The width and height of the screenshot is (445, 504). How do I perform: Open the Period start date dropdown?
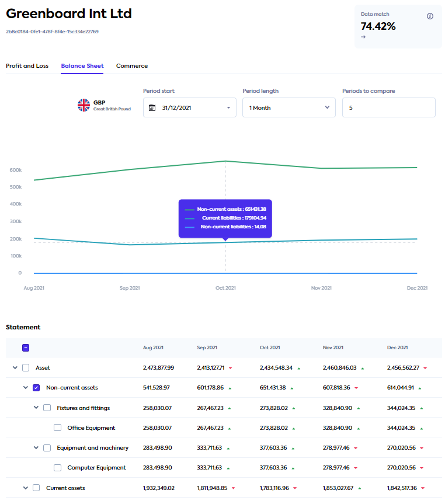[190, 107]
